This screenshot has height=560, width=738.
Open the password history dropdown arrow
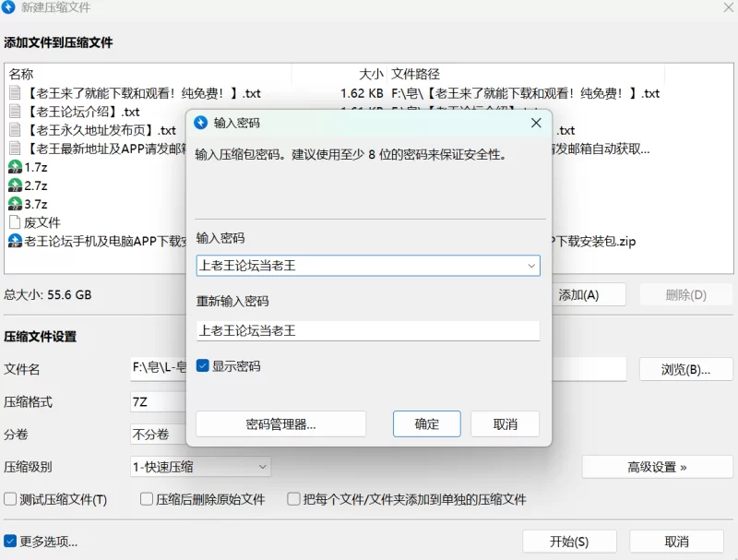point(531,266)
